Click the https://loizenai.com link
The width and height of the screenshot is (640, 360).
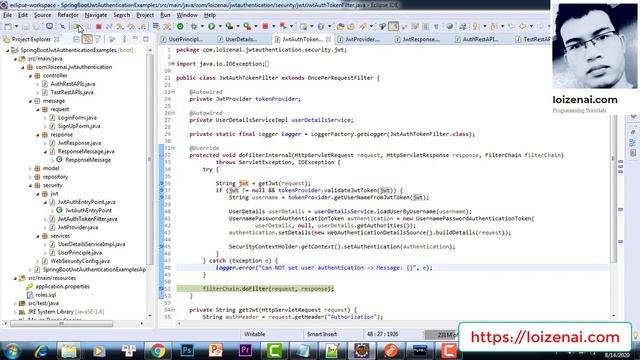point(545,337)
